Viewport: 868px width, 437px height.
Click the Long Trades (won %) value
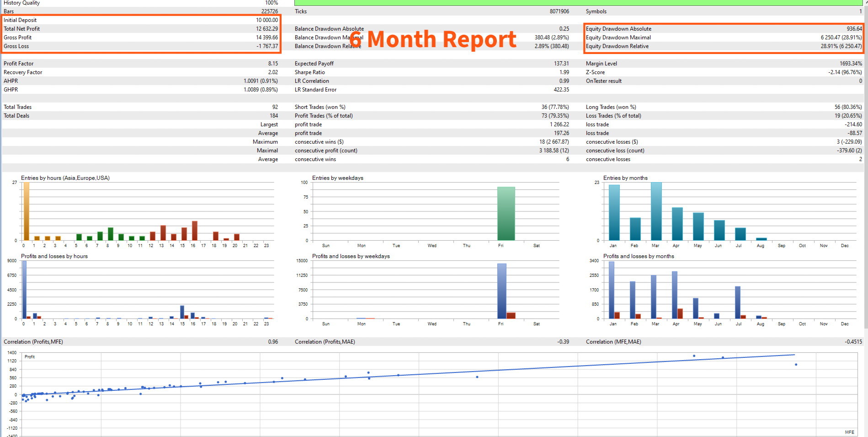(848, 107)
